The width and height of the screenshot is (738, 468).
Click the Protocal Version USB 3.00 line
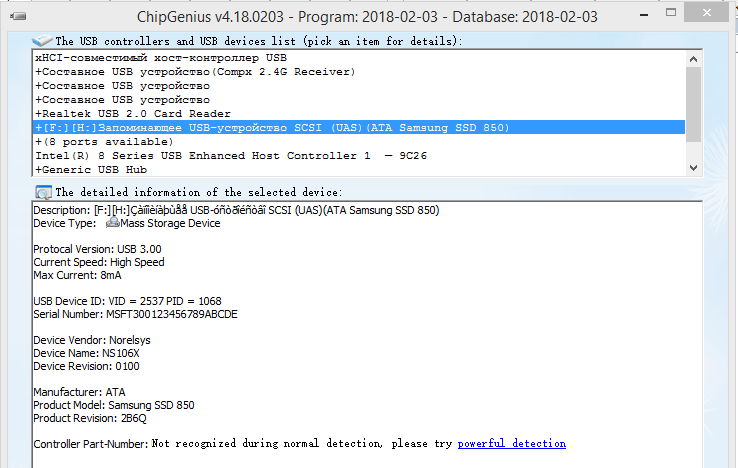pyautogui.click(x=97, y=249)
